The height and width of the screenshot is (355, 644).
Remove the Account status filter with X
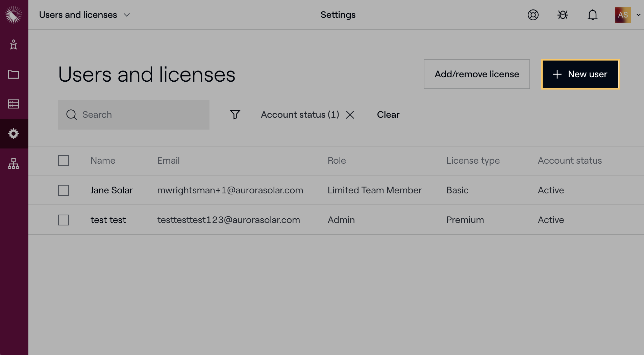(350, 115)
